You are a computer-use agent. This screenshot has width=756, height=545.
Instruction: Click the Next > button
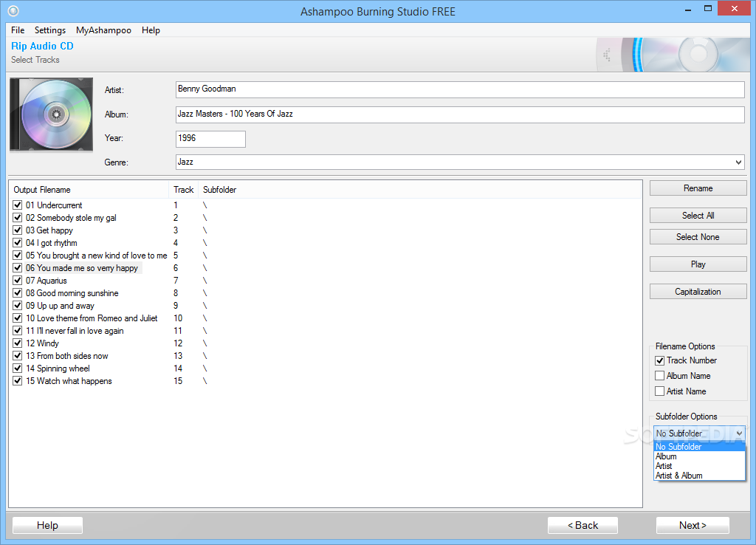(x=693, y=525)
